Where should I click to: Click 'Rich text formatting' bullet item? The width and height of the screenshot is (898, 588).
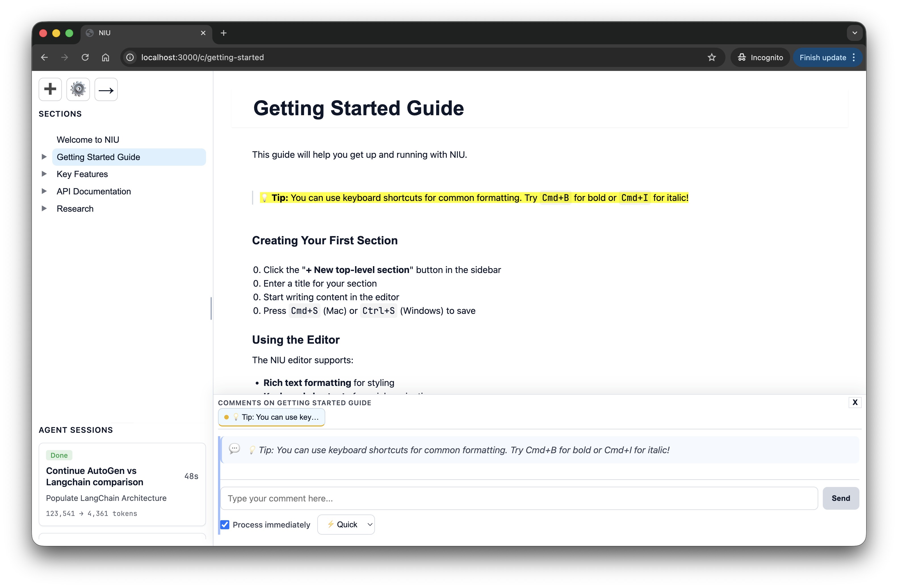point(329,383)
